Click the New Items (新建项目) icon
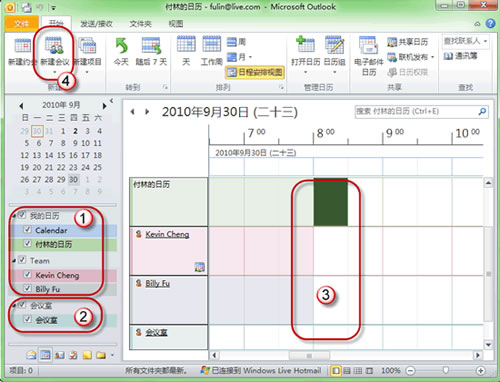 coord(87,46)
